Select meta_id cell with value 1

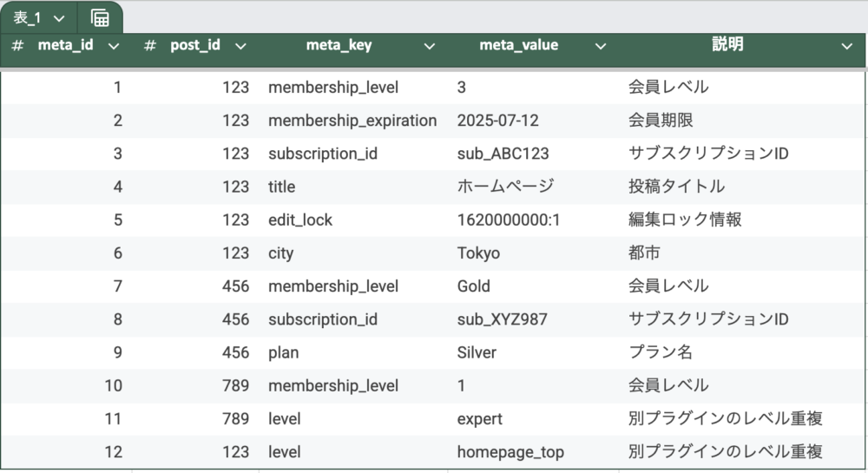click(117, 88)
